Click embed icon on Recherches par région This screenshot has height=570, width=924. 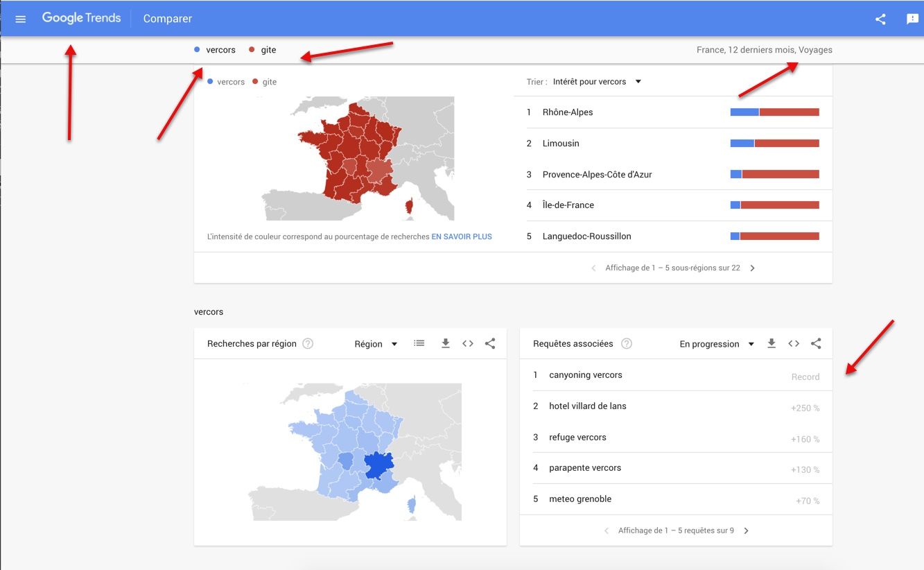[x=468, y=343]
